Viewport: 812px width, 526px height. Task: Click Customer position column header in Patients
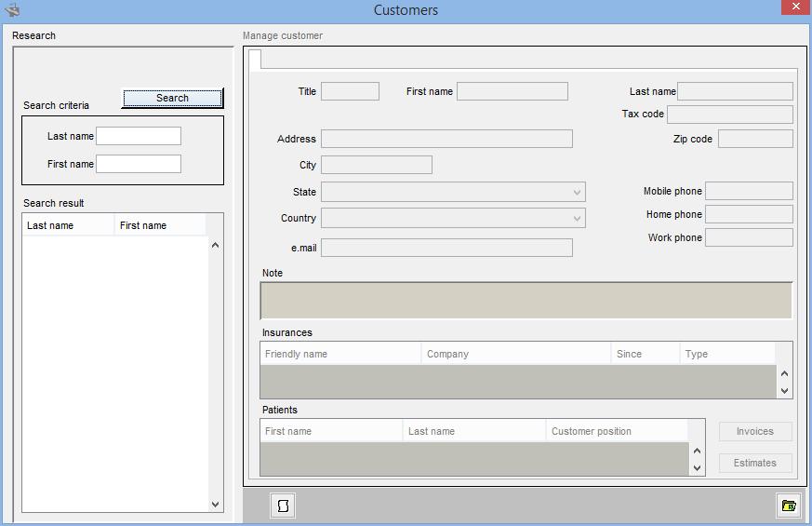point(616,431)
